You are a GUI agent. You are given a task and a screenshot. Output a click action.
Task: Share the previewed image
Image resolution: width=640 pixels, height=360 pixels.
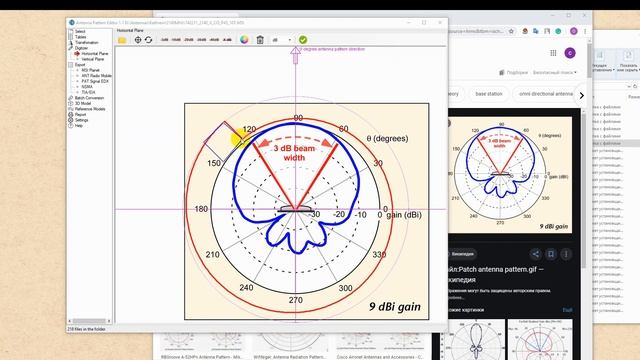(x=535, y=254)
